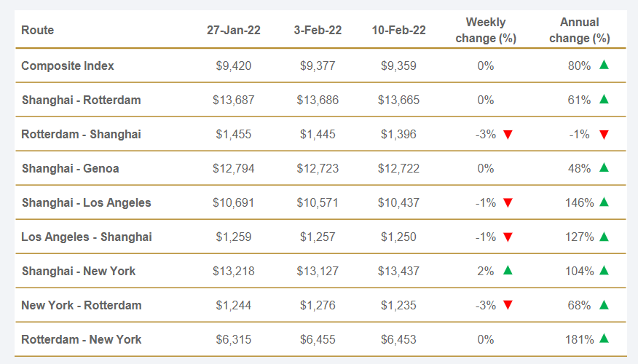Click green arrow in Shanghai - New York weekly change

pos(508,270)
